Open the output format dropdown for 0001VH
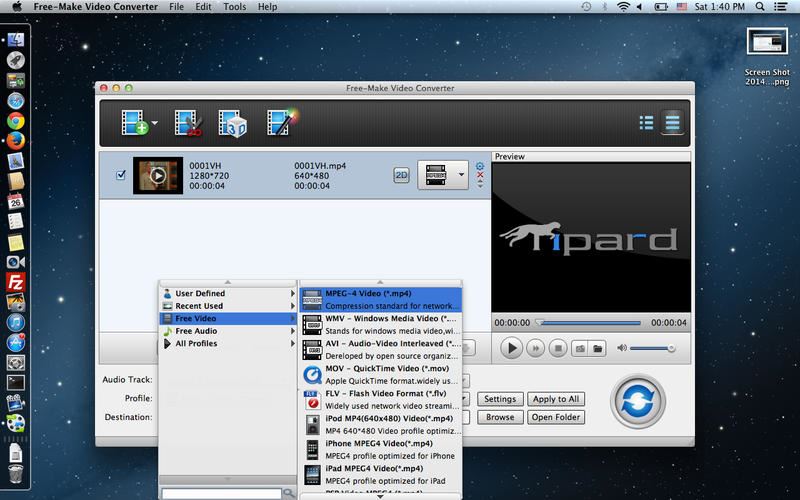 click(443, 175)
